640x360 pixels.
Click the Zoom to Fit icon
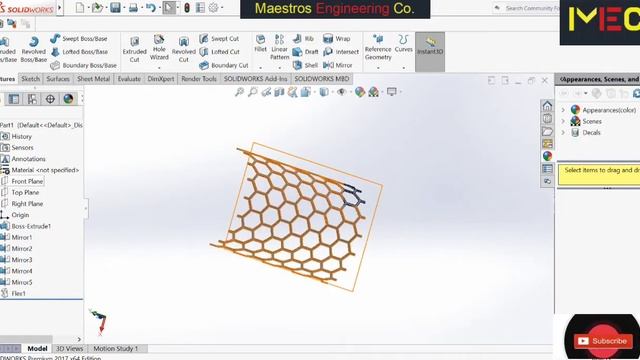coord(239,92)
